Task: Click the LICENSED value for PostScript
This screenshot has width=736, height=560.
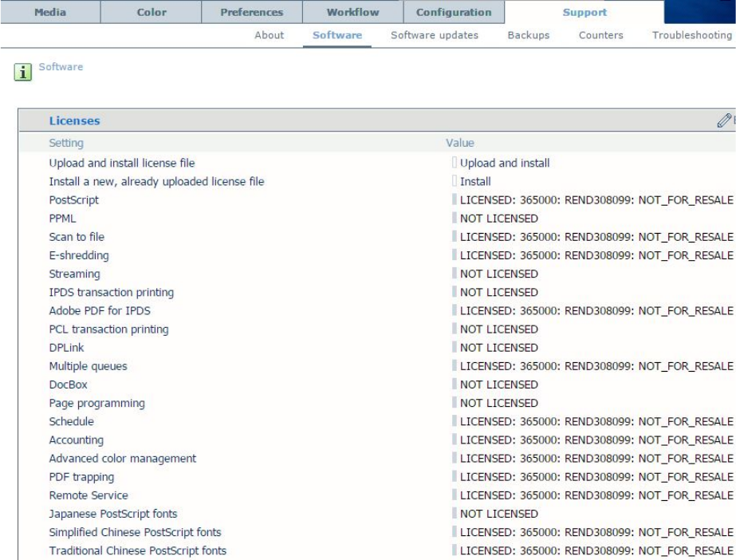Action: [x=596, y=200]
